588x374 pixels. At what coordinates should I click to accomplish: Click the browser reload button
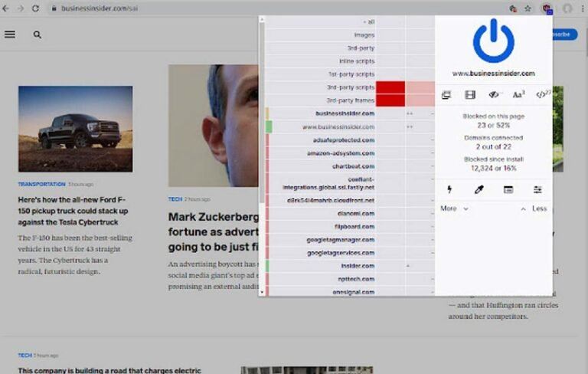tap(35, 8)
